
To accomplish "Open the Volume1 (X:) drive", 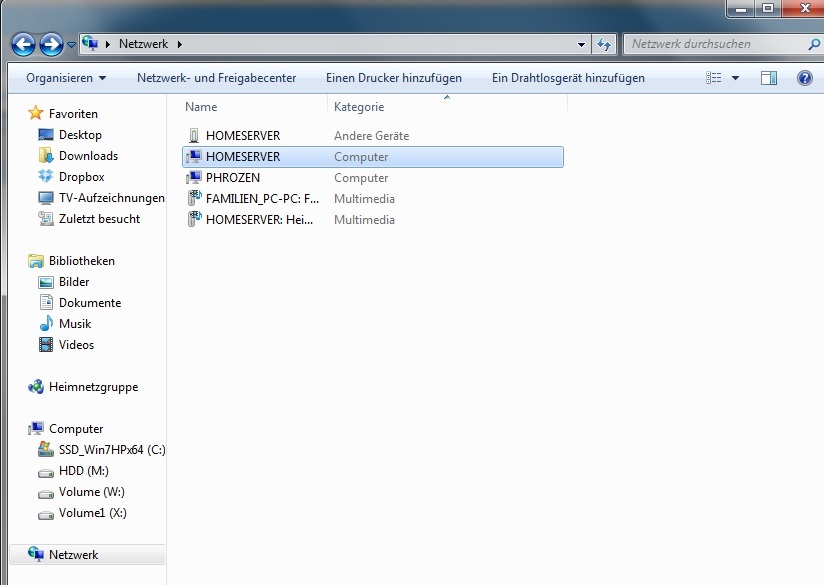I will coord(92,513).
